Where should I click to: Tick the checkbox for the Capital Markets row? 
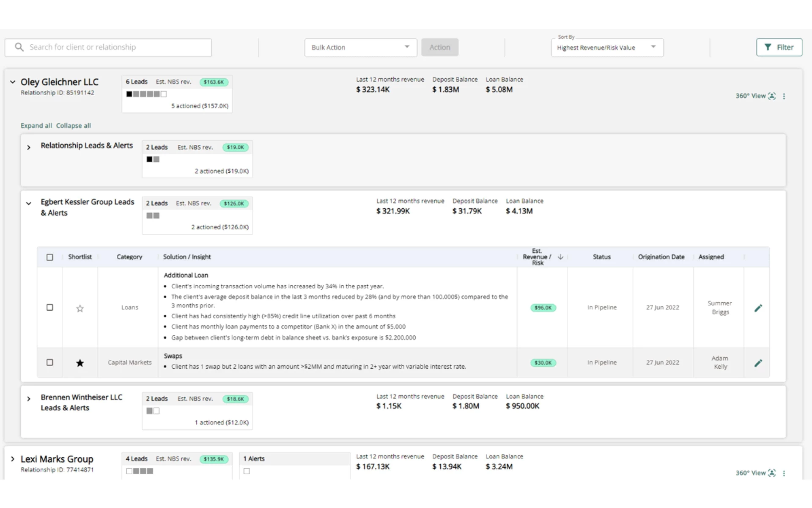(x=50, y=362)
